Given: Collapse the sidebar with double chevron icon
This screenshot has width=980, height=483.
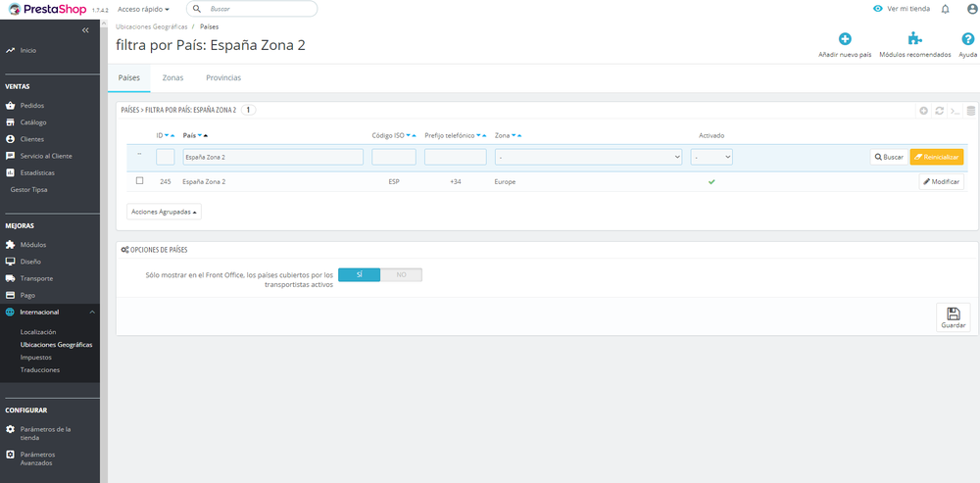Looking at the screenshot, I should (x=85, y=30).
